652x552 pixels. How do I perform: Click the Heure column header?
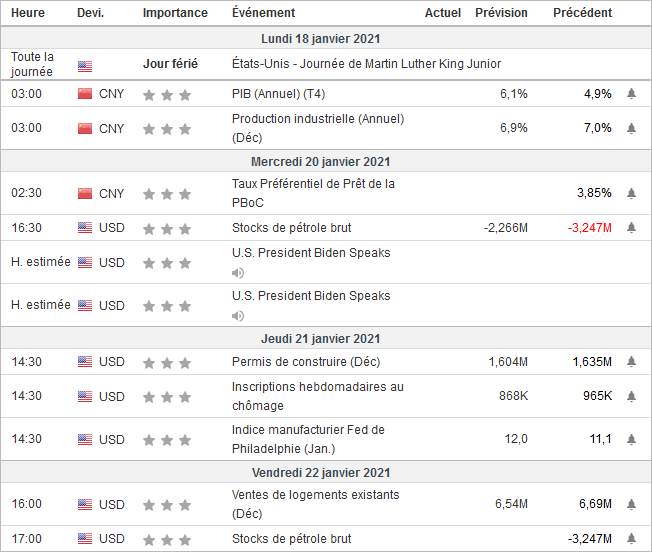tap(27, 13)
